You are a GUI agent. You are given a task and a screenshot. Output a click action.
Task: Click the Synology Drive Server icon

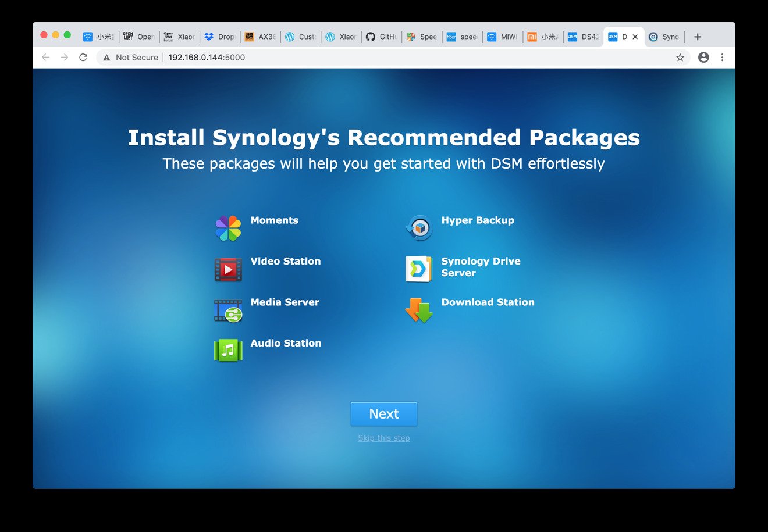click(419, 269)
